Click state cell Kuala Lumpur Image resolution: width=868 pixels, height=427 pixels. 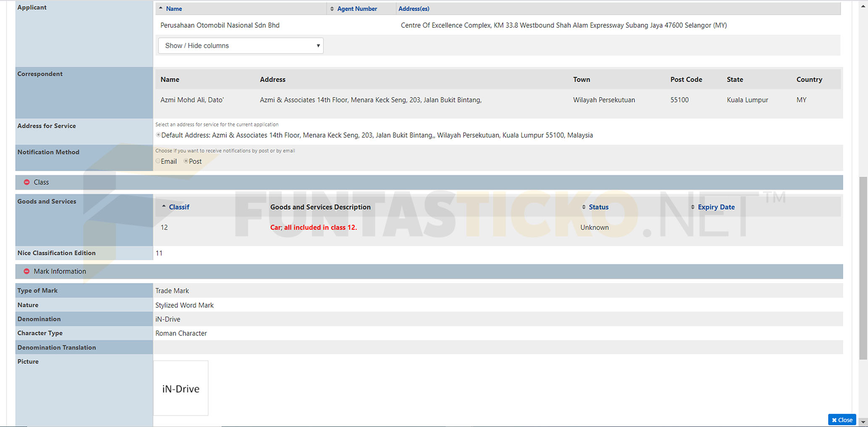747,100
